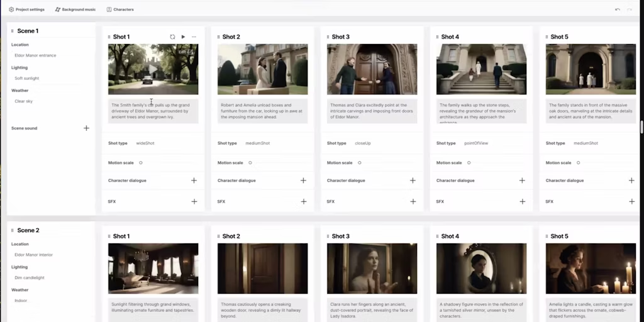Add SFX to Scene 1 Shot 3
Screen dimensions: 644x322
(x=413, y=201)
